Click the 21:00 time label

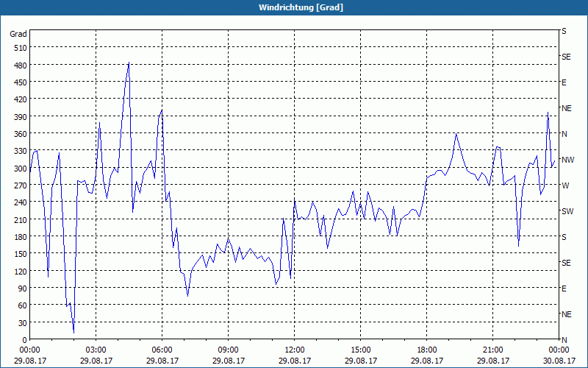coord(492,350)
